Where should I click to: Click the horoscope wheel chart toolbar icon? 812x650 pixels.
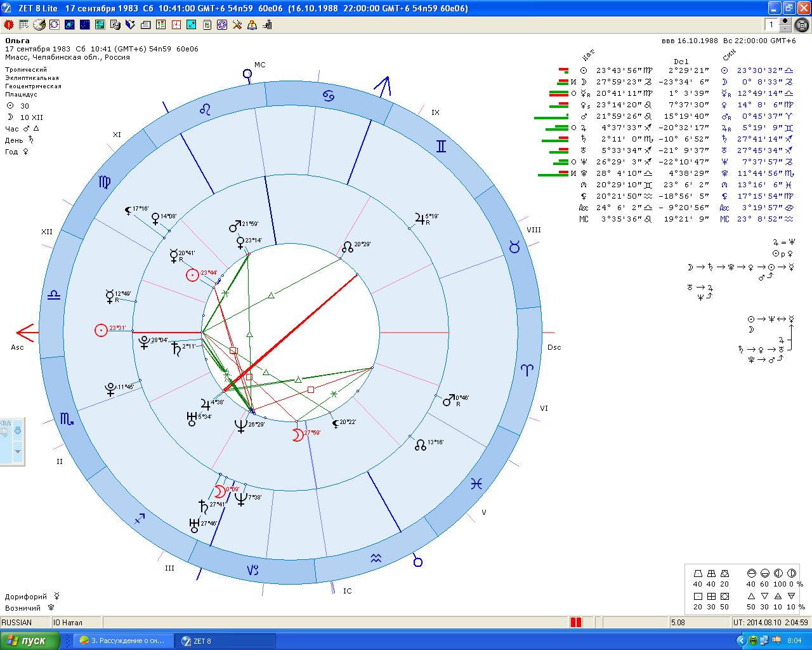tap(54, 25)
